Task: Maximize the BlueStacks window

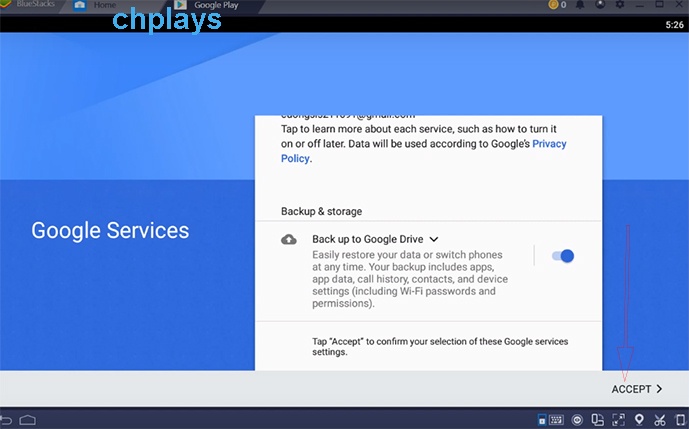Action: (660, 4)
